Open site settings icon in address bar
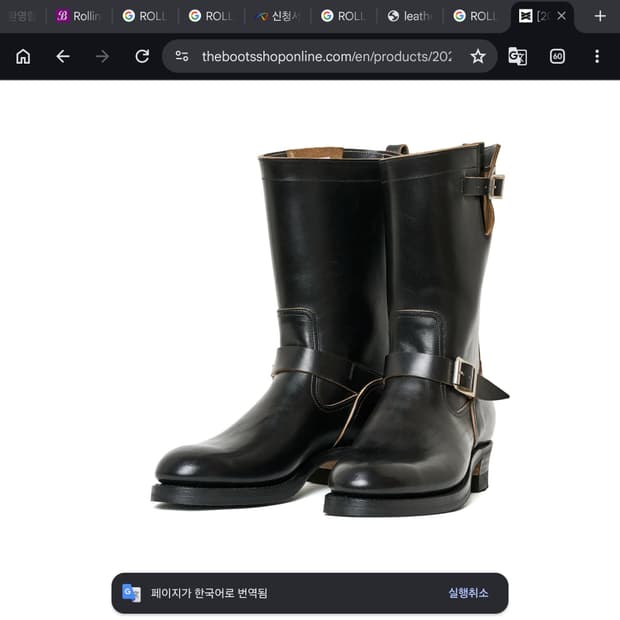This screenshot has height=620, width=620. click(x=182, y=56)
